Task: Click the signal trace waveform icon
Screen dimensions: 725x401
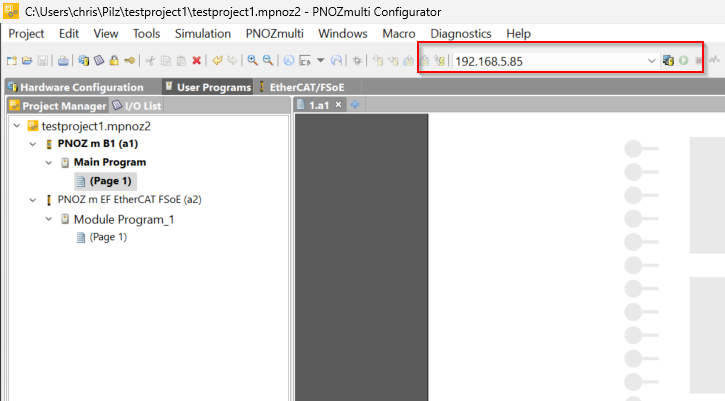Action: pos(715,60)
